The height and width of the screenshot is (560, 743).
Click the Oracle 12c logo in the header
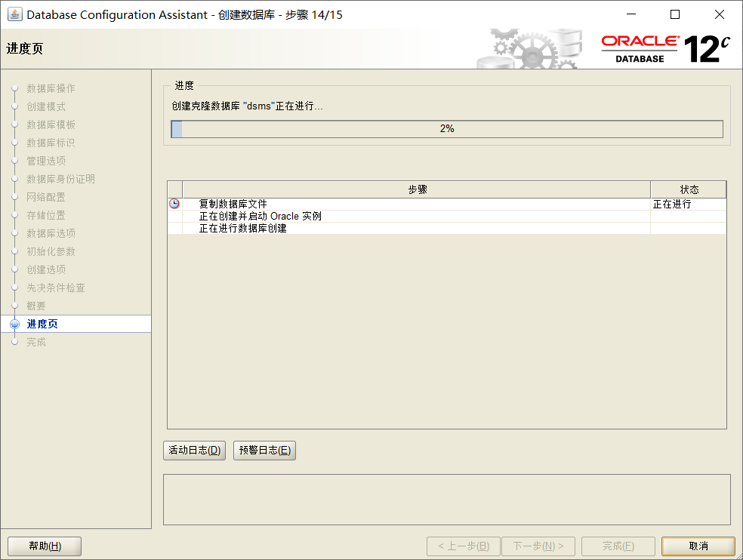point(664,47)
